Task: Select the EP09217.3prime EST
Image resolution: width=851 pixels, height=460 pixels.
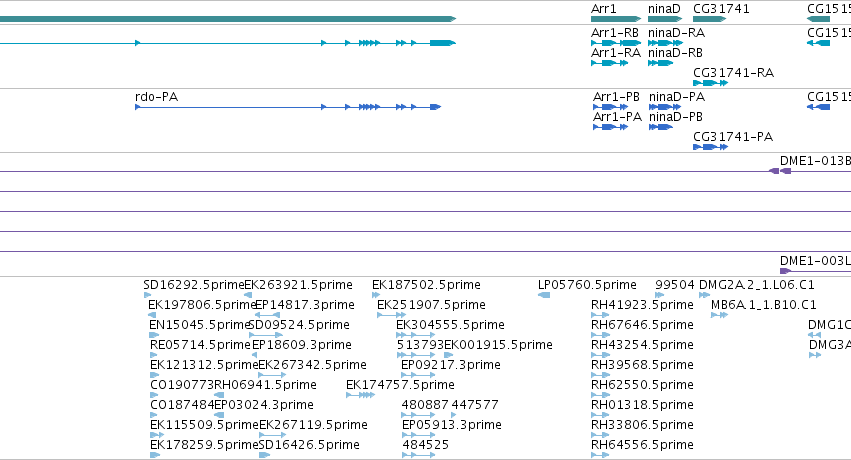Action: (451, 365)
